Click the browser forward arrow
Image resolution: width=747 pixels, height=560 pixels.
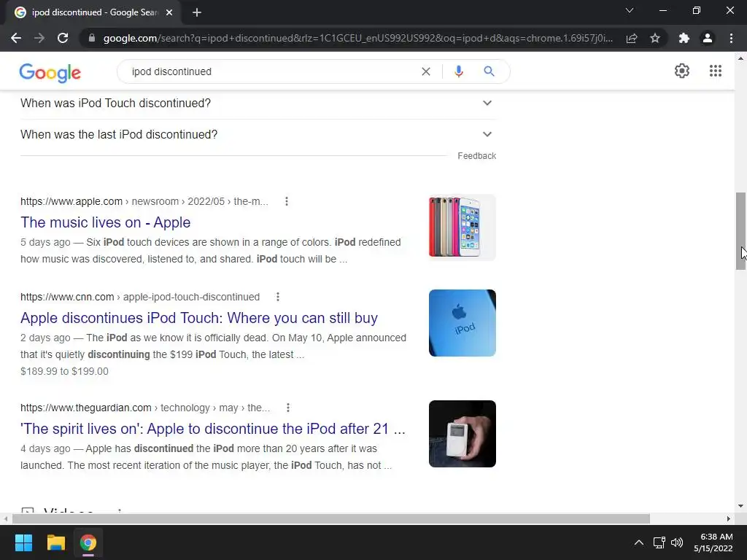point(39,38)
